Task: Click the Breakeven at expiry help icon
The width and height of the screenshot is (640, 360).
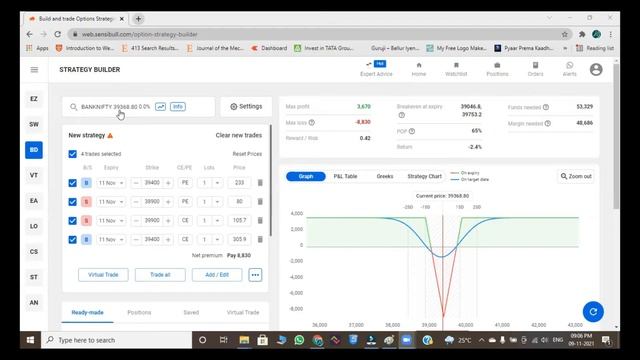Action: [x=402, y=115]
